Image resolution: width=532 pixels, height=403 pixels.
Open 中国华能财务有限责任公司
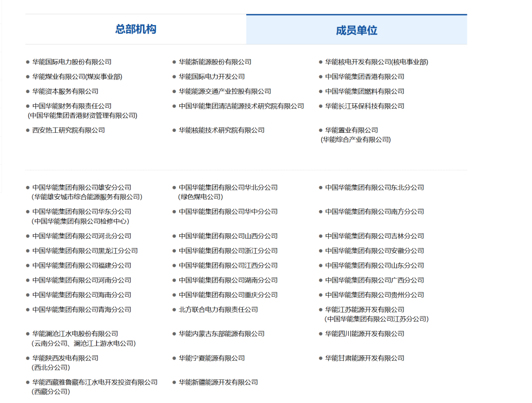tap(72, 106)
